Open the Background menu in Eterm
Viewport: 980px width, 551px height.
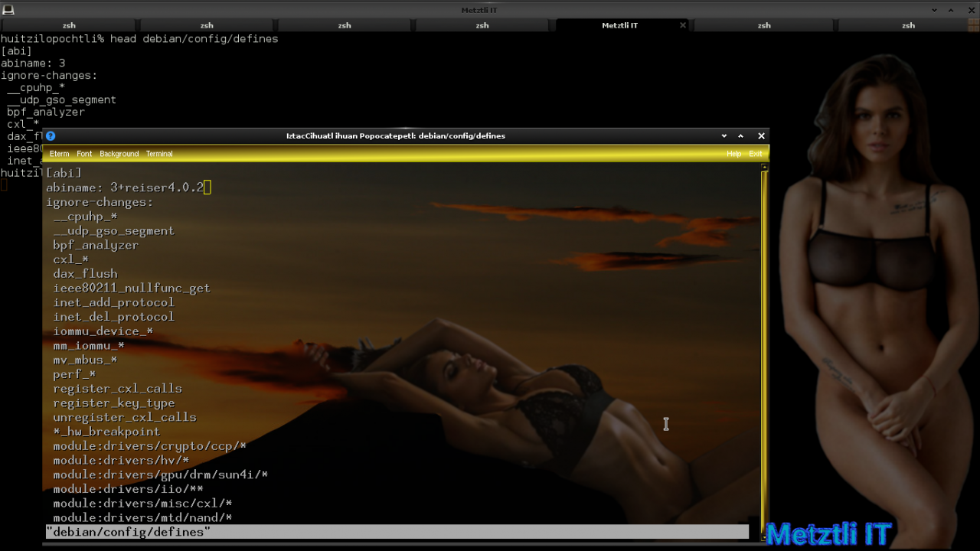[119, 154]
